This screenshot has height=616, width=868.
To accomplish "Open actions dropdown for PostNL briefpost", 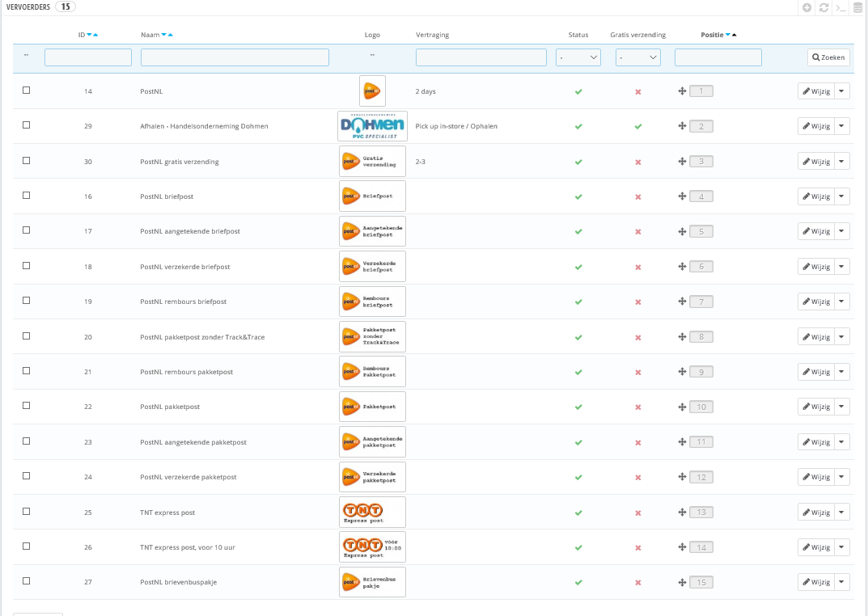I will tap(841, 196).
